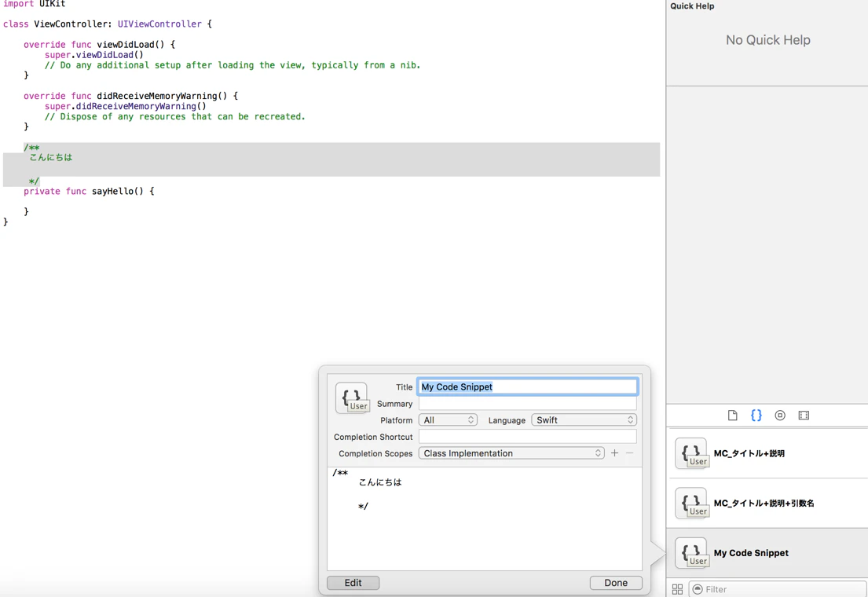Viewport: 868px width, 597px height.
Task: Click the 'Do any additional setup' comment
Action: click(x=233, y=64)
